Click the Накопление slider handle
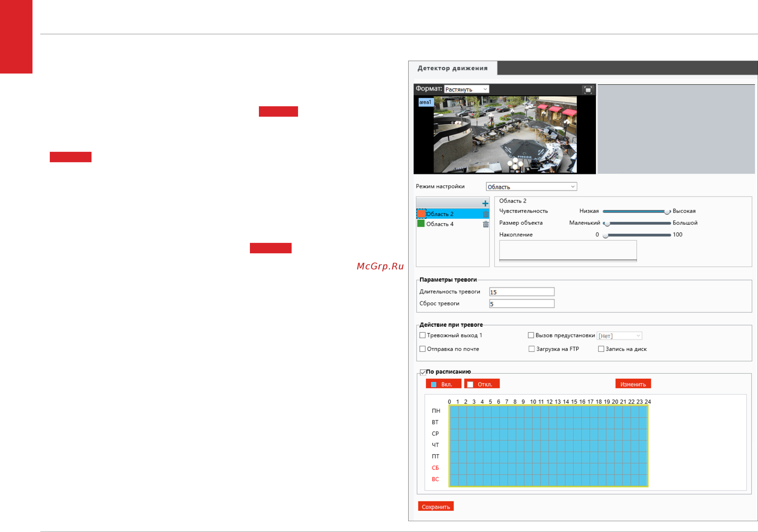 click(x=606, y=235)
